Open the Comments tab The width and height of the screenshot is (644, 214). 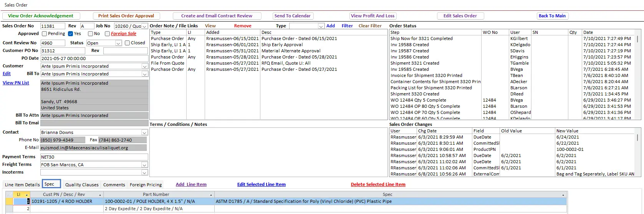click(x=114, y=185)
